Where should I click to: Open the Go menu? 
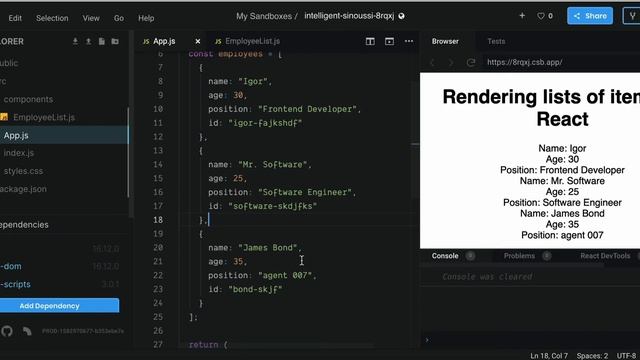[119, 18]
